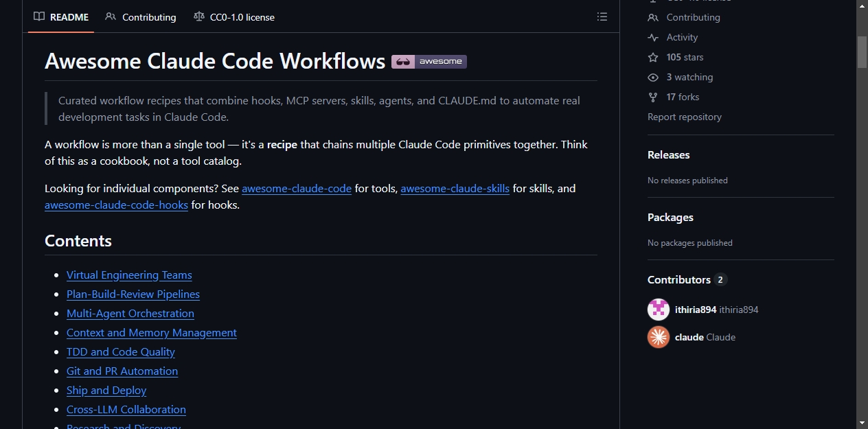Click the README book icon
The image size is (868, 429).
click(x=39, y=17)
